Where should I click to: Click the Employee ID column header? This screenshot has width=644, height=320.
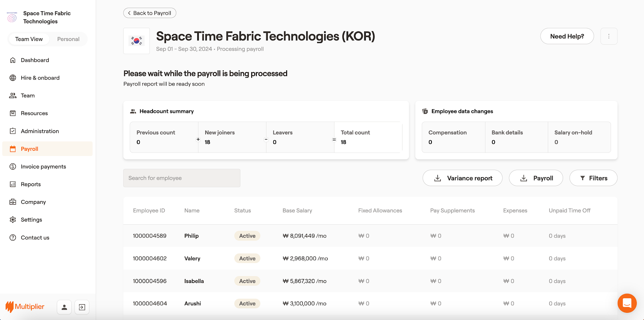[149, 211]
